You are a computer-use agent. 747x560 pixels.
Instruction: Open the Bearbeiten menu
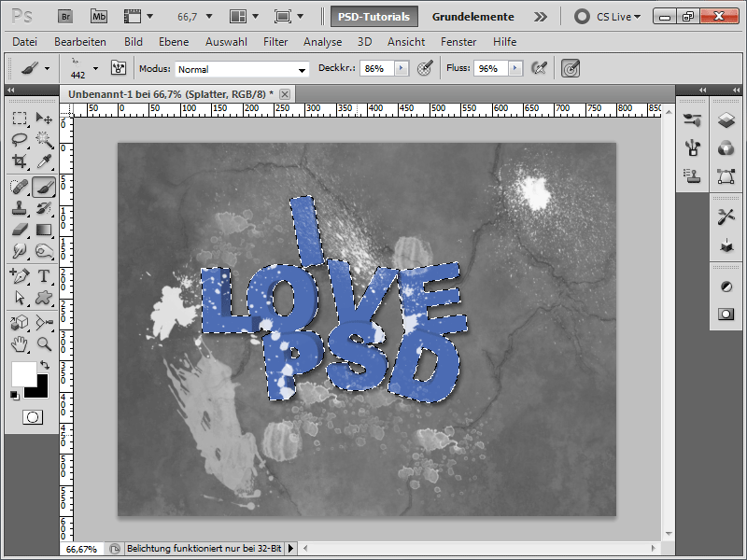coord(80,42)
